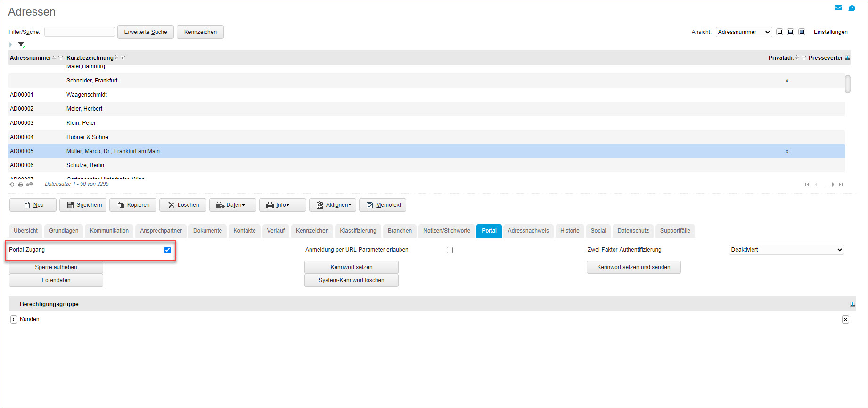
Task: Click the Berechtigungsgruppe column chooser icon
Action: 852,304
